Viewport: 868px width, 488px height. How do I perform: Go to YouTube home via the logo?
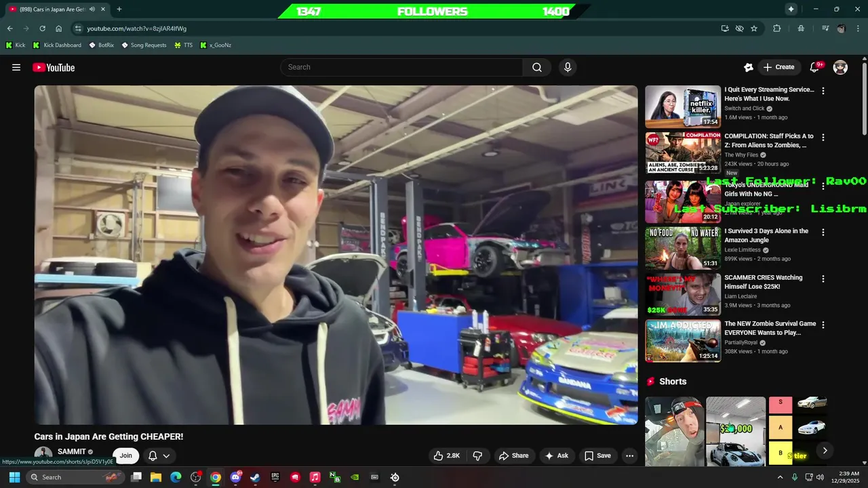click(54, 67)
